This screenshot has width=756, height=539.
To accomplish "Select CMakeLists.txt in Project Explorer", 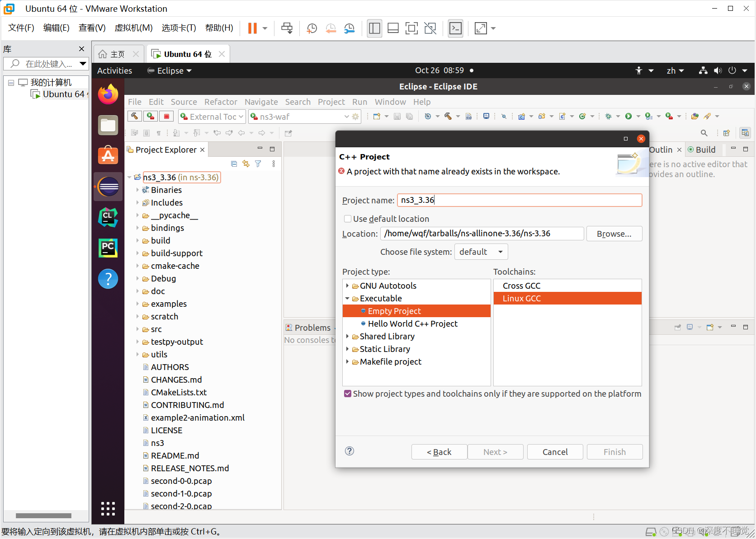I will (179, 392).
